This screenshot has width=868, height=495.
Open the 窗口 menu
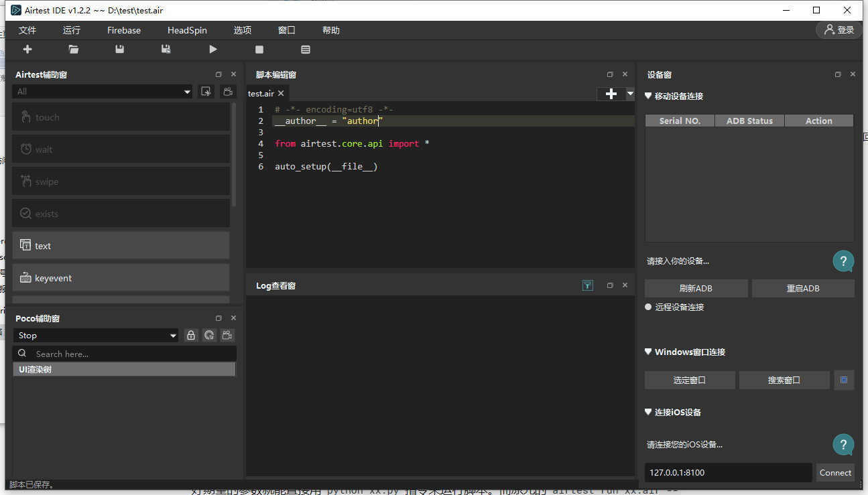pyautogui.click(x=287, y=31)
